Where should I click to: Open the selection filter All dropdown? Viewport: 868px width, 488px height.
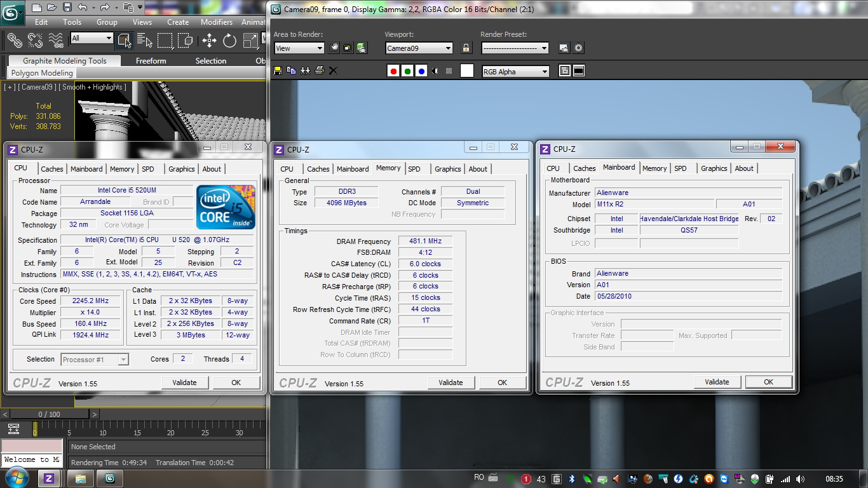[x=92, y=38]
